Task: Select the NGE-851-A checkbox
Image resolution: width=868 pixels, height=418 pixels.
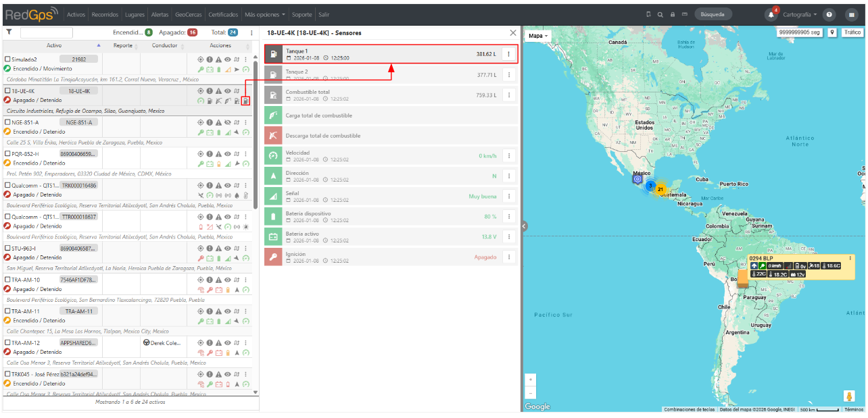Action: [7, 122]
